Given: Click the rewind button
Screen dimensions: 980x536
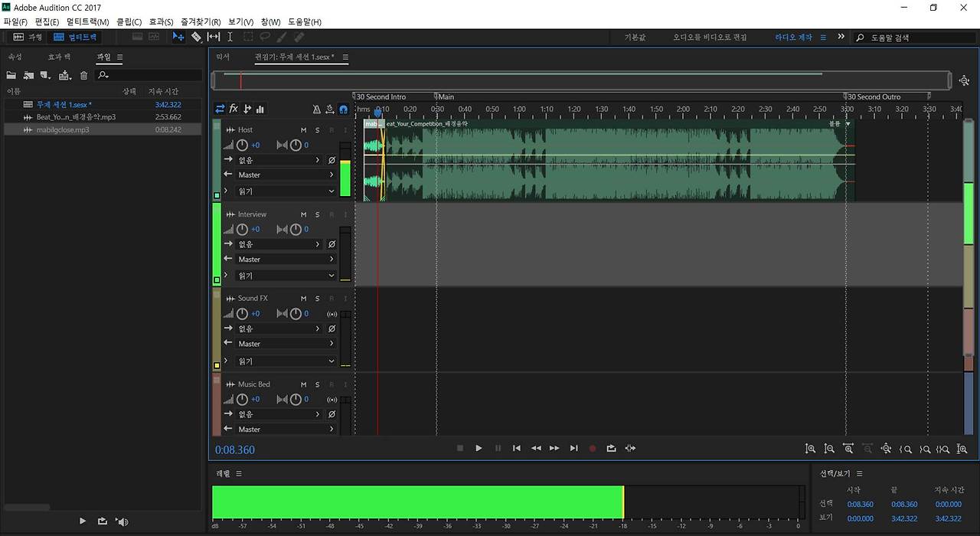Looking at the screenshot, I should (x=536, y=448).
